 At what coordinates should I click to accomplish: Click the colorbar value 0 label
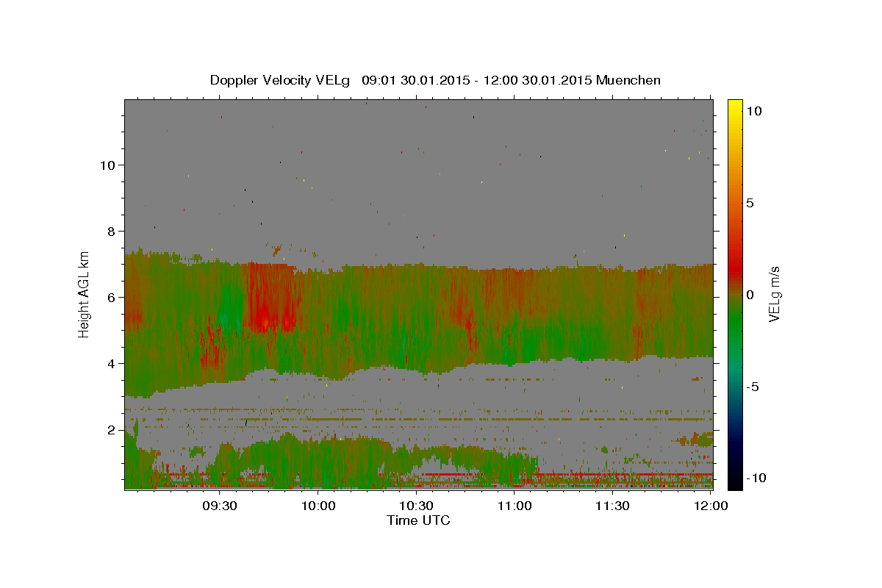point(750,295)
